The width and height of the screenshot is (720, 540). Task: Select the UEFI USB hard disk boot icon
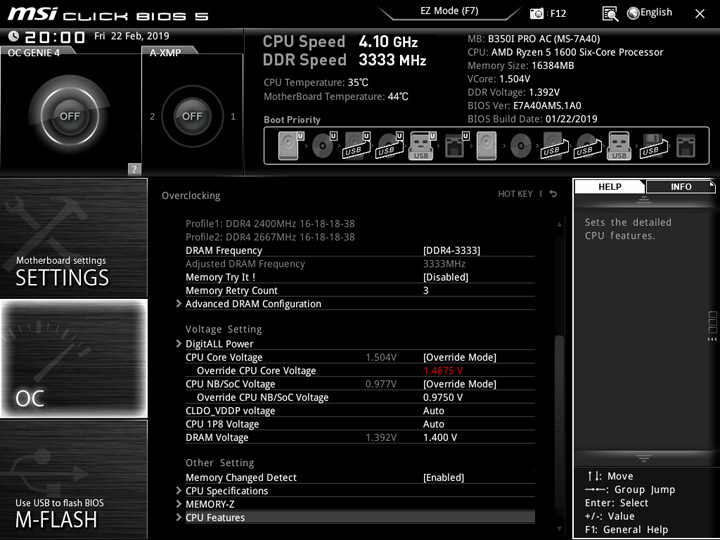pyautogui.click(x=357, y=146)
